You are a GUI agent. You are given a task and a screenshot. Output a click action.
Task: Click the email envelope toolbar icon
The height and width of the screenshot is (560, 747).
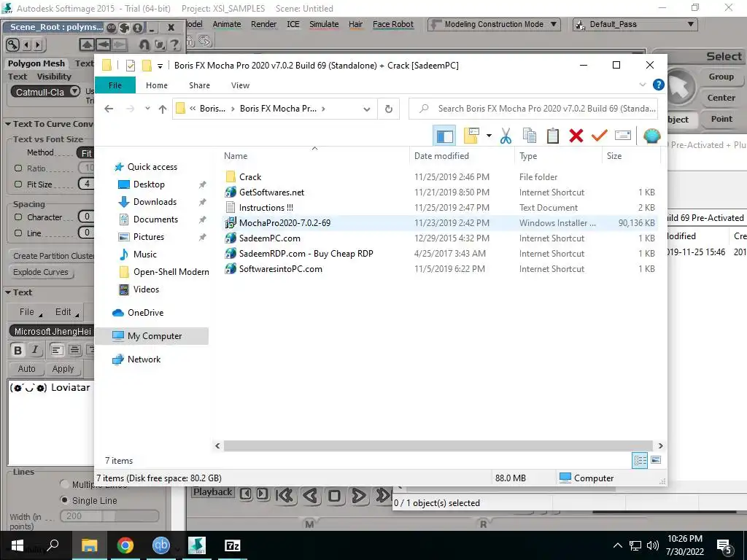623,136
